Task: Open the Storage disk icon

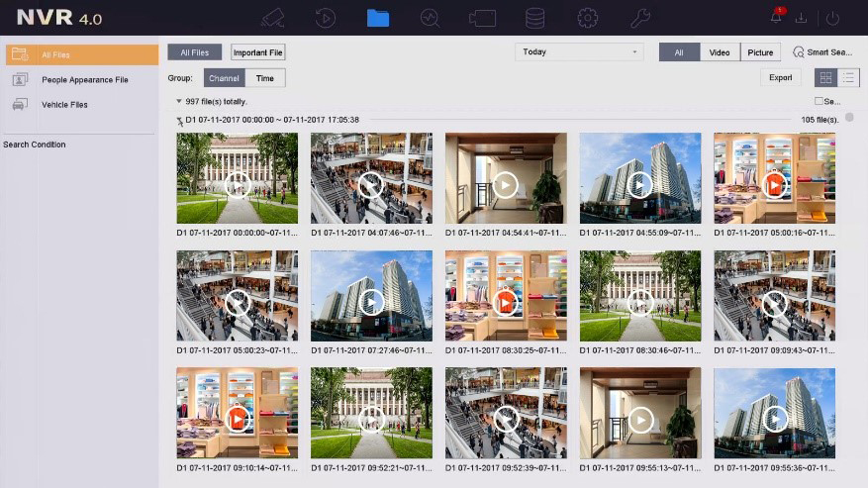Action: [534, 18]
